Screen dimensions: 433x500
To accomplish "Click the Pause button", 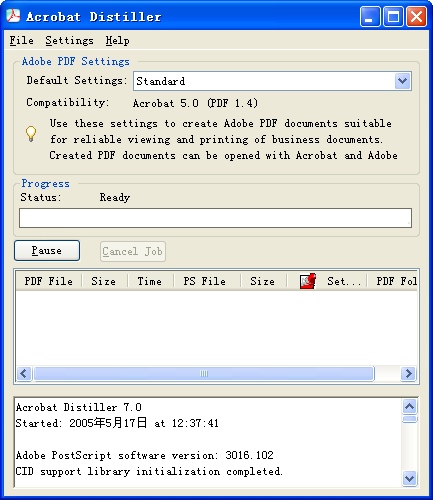I will pyautogui.click(x=47, y=251).
